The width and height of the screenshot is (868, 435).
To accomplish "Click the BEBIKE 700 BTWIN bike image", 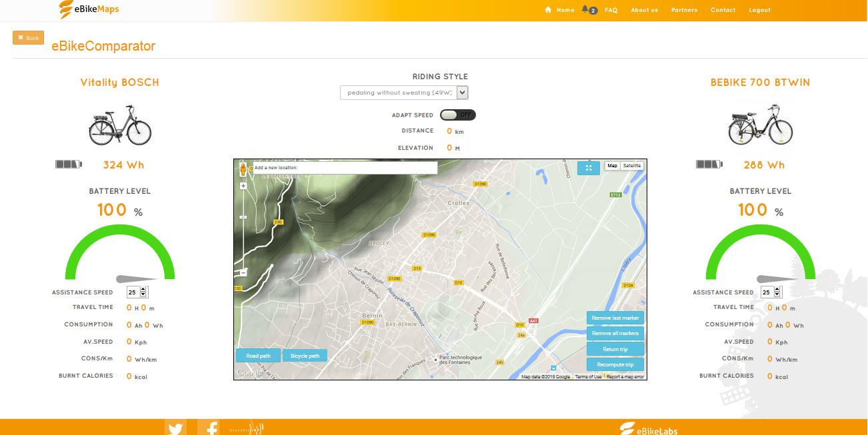I will click(x=761, y=125).
